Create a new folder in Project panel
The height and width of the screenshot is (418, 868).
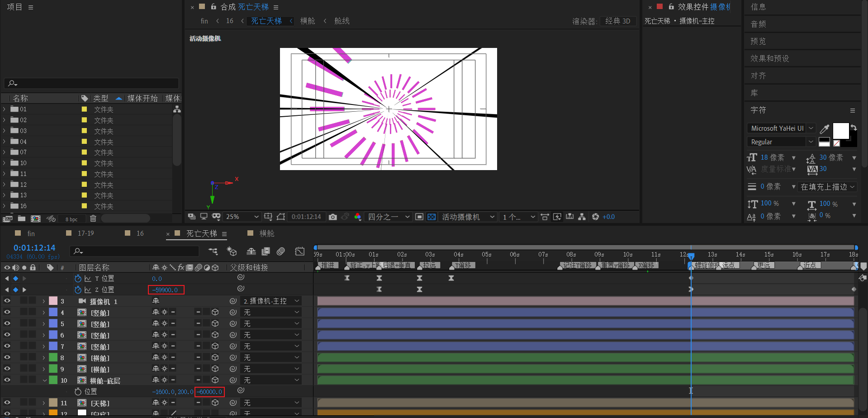[21, 219]
